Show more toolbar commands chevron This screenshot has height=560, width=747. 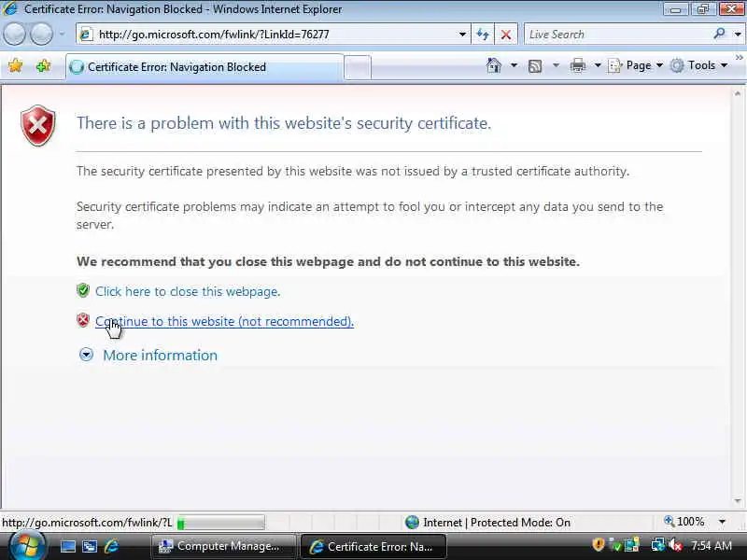coord(739,58)
